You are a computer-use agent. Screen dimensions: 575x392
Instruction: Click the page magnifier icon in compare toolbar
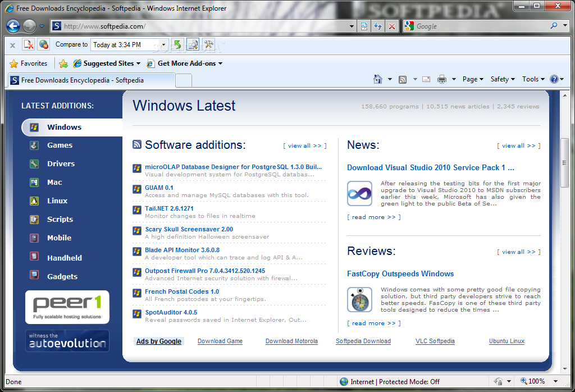pos(193,44)
